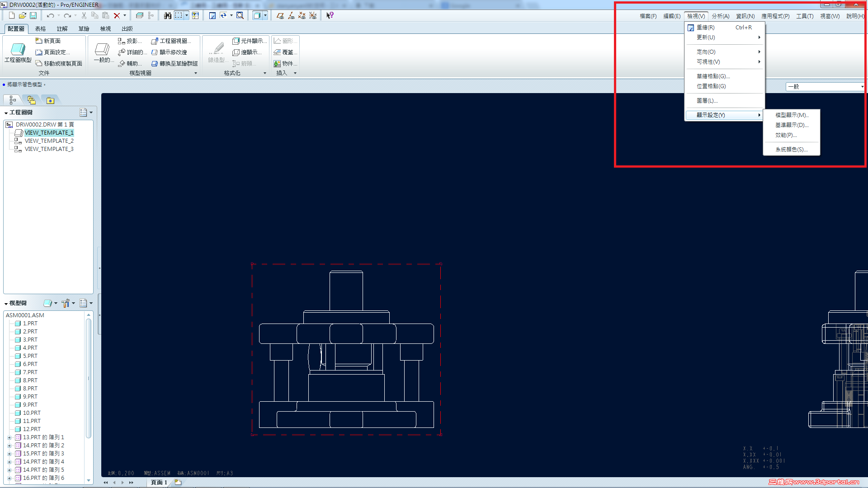The width and height of the screenshot is (868, 488).
Task: Expand the 模型視圖 group dropdown arrow
Action: 196,73
